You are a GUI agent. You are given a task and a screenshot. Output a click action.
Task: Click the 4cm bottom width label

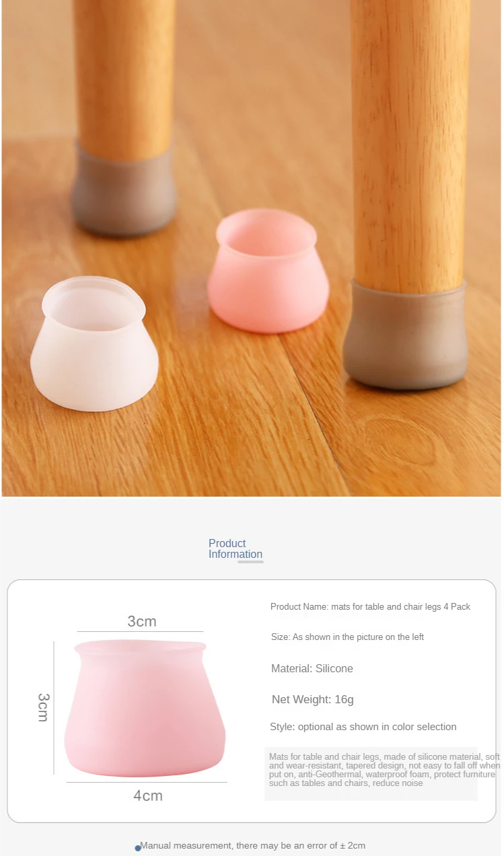(x=148, y=795)
